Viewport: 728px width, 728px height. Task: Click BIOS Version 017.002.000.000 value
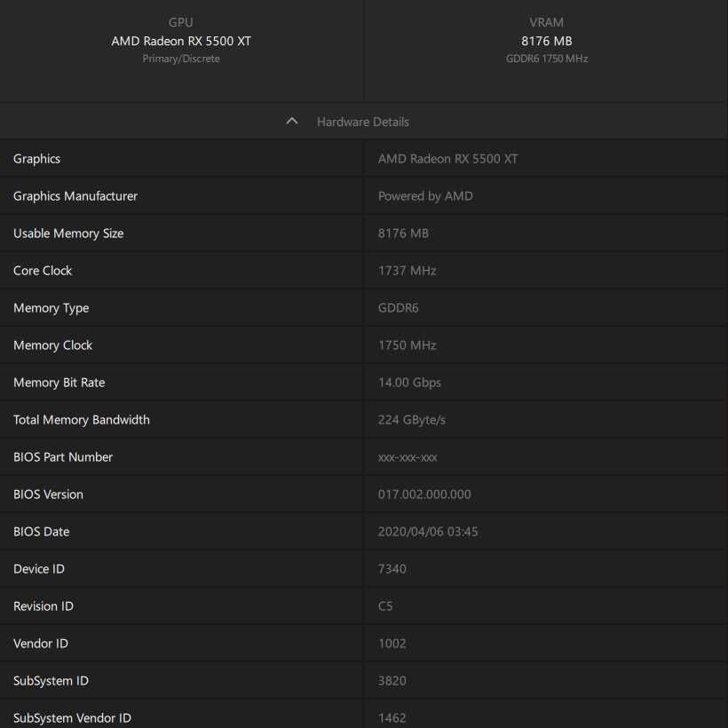[x=424, y=495]
